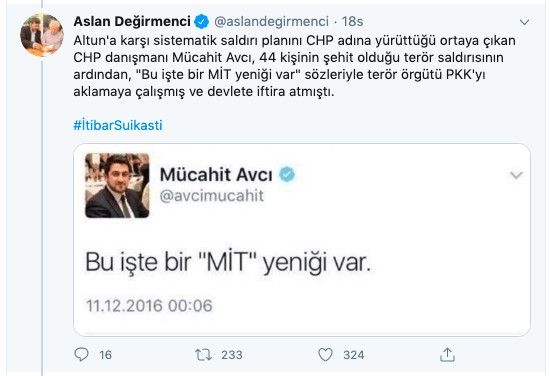Image resolution: width=550 pixels, height=376 pixels.
Task: Open the share upload icon
Action: 447,354
